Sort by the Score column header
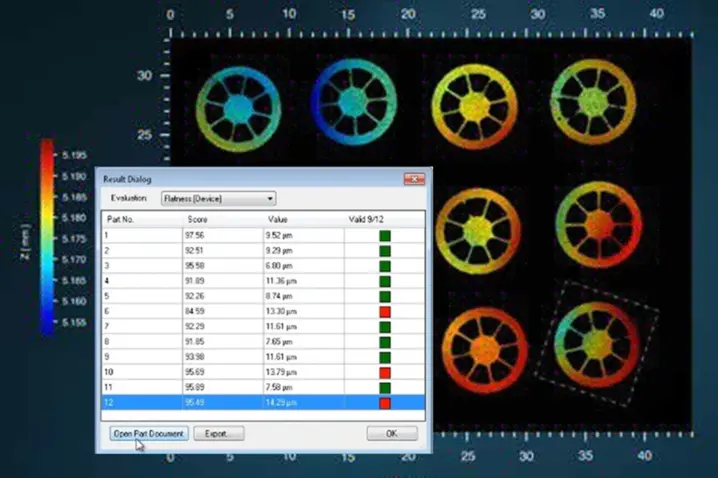The height and width of the screenshot is (478, 718). click(x=196, y=218)
